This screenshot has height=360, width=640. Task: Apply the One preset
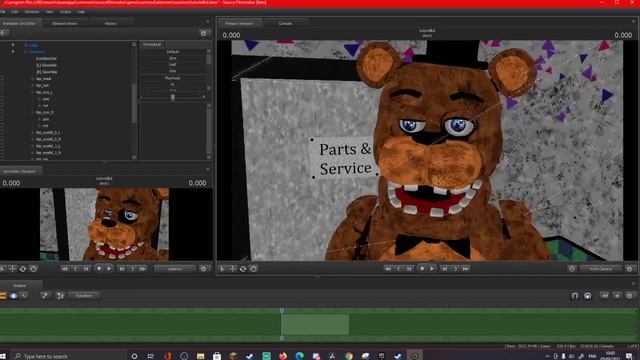pyautogui.click(x=173, y=71)
